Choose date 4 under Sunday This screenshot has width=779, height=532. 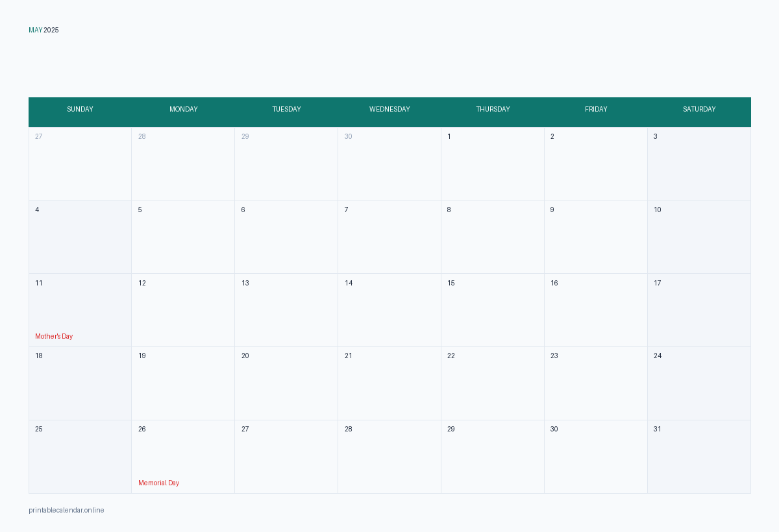37,210
